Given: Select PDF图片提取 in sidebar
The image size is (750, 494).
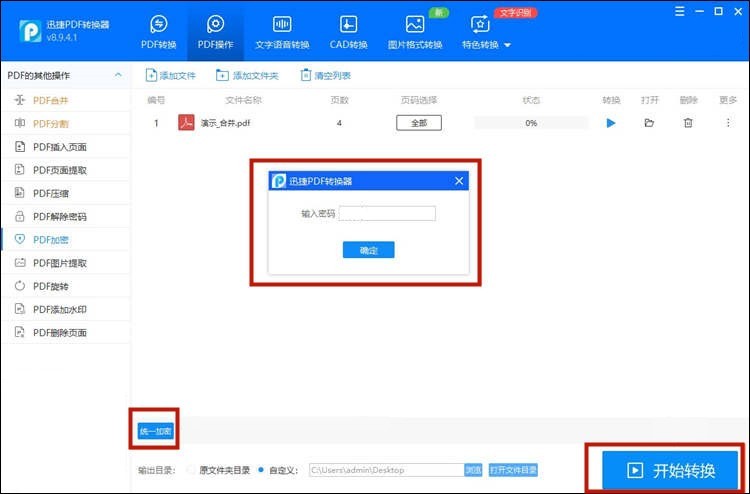Looking at the screenshot, I should click(x=65, y=263).
